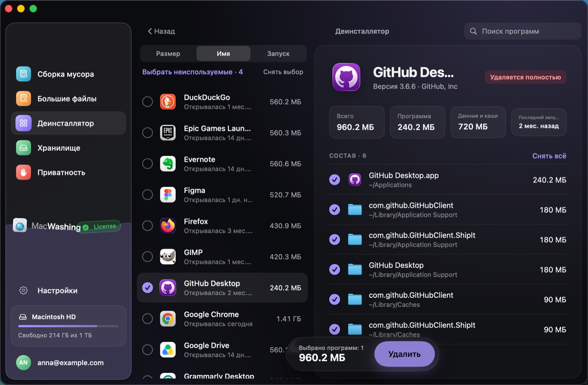Click the Epic Games Launcher icon
This screenshot has height=385, width=588.
pos(168,133)
